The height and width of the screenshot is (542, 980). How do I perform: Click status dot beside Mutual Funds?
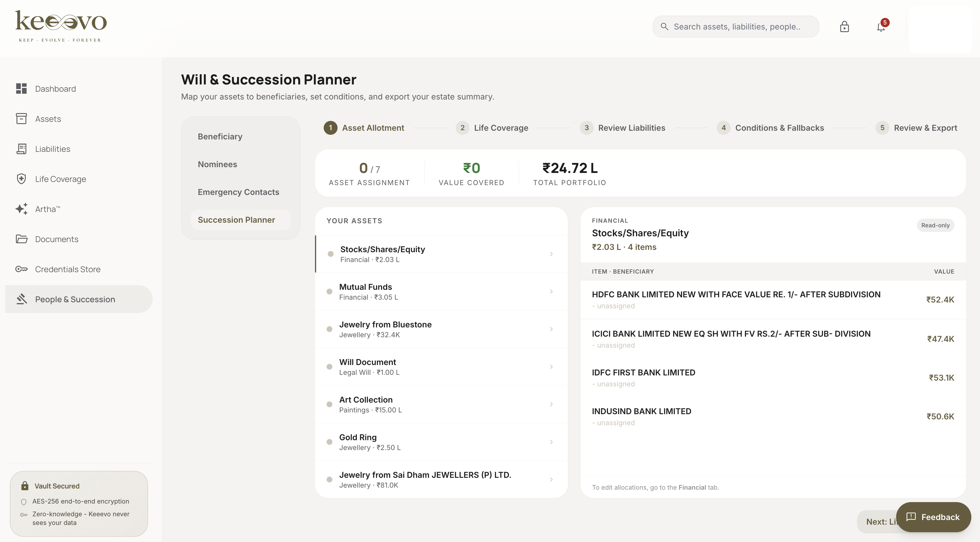pyautogui.click(x=329, y=291)
